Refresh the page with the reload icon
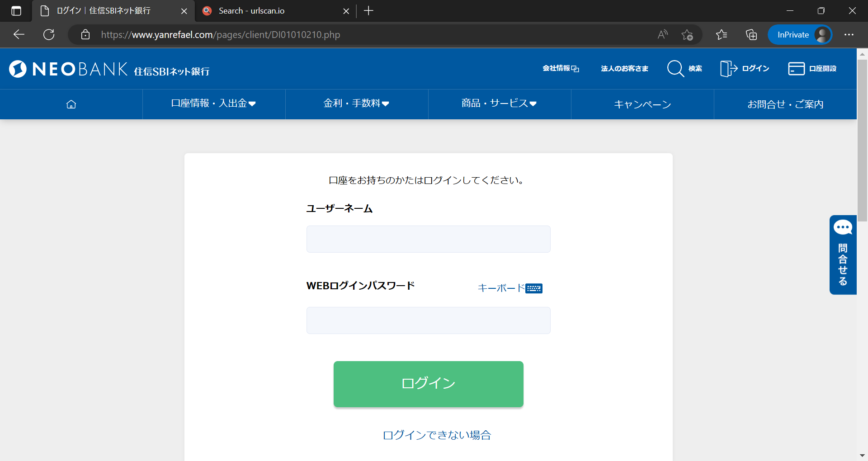Image resolution: width=868 pixels, height=461 pixels. click(x=49, y=35)
